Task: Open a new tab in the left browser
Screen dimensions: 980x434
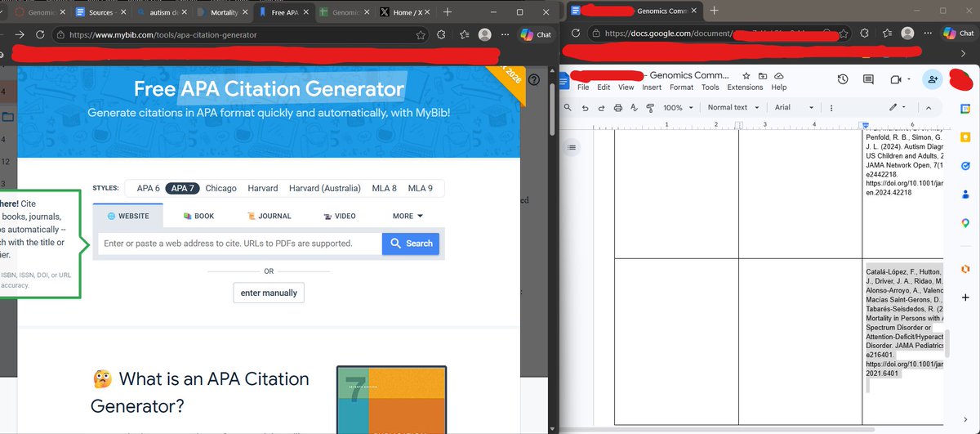Action: pyautogui.click(x=448, y=12)
